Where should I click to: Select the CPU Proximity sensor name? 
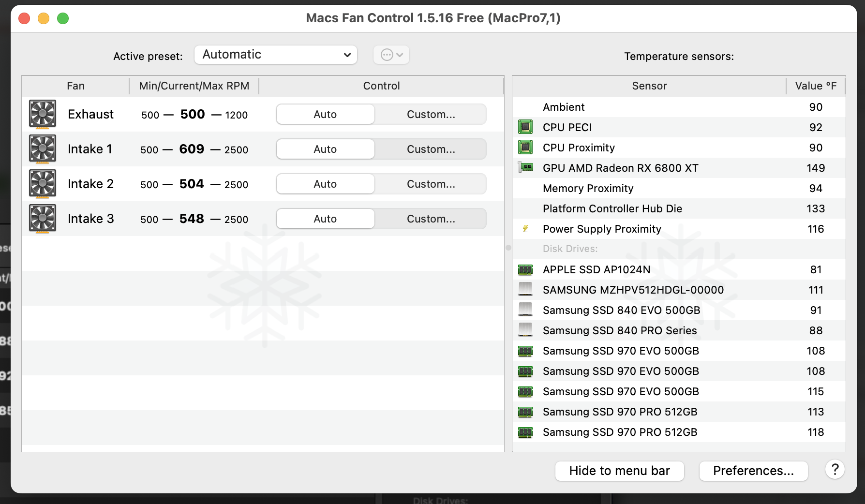579,148
